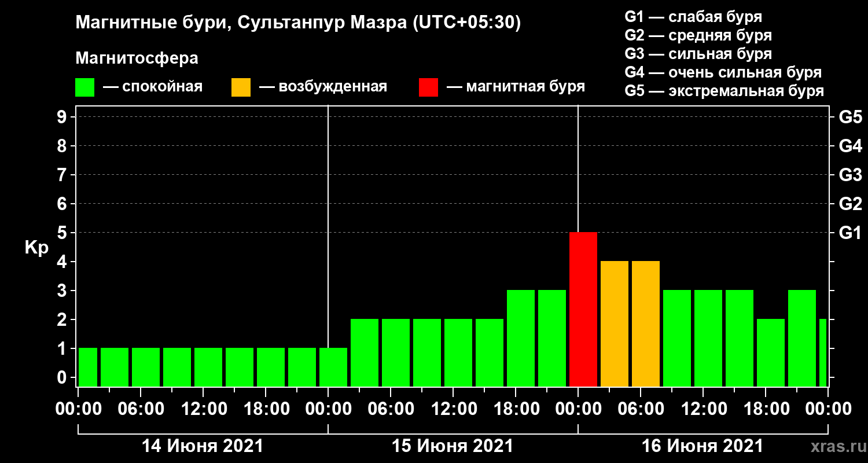Click the '16 Июня 2021' date label
The image size is (868, 463).
click(x=703, y=446)
